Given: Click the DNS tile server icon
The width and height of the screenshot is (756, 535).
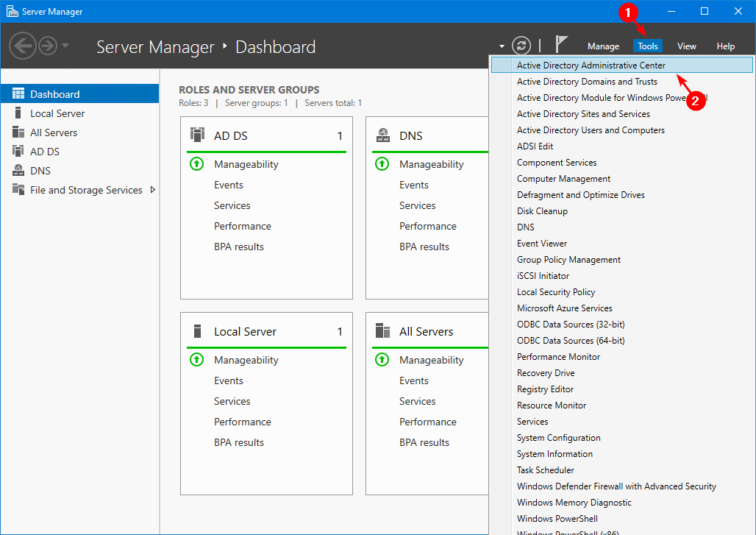Looking at the screenshot, I should (x=382, y=135).
